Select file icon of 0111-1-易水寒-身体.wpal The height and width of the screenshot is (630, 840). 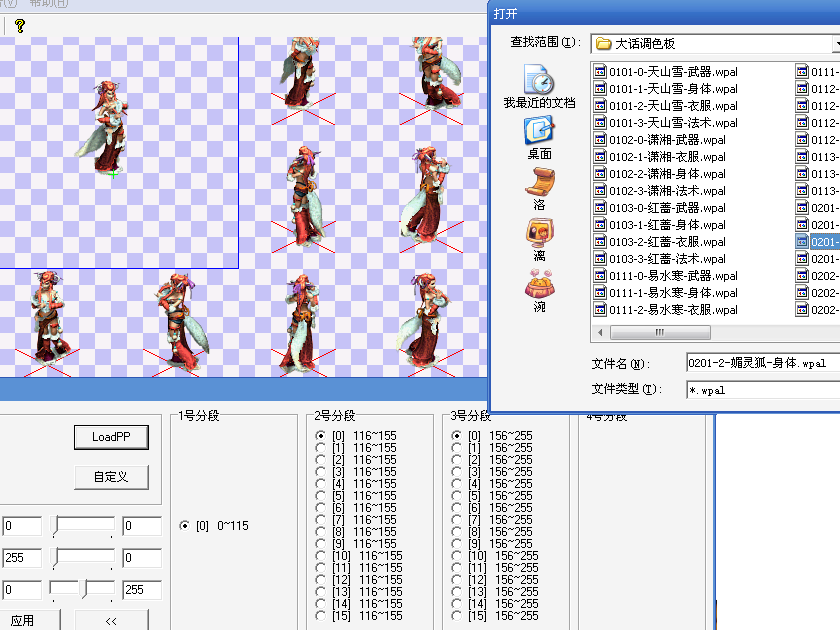(x=600, y=293)
